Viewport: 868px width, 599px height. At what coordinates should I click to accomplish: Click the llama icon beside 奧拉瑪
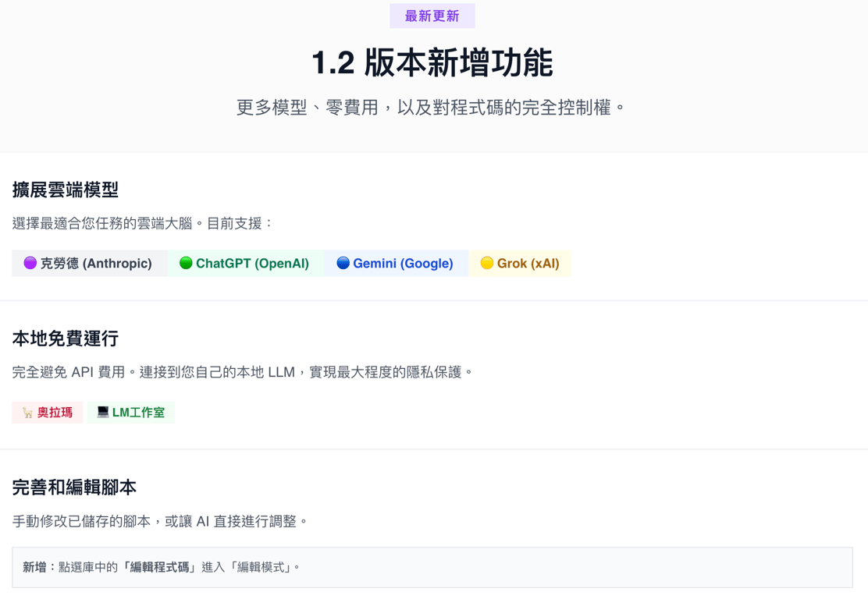[x=27, y=413]
